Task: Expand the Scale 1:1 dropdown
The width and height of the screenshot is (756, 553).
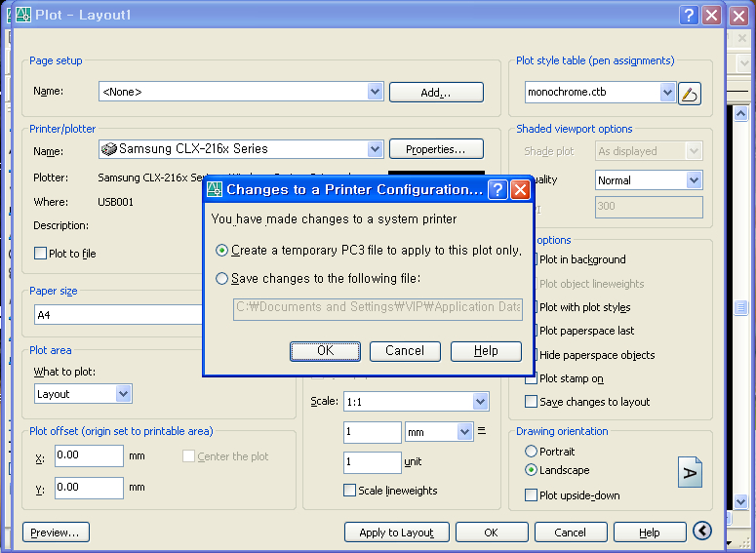Action: [480, 402]
